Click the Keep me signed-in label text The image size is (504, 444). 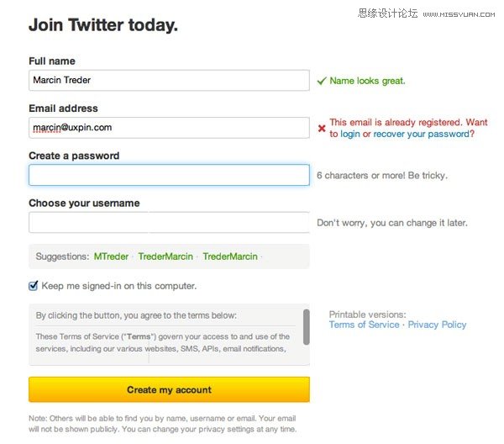(118, 286)
